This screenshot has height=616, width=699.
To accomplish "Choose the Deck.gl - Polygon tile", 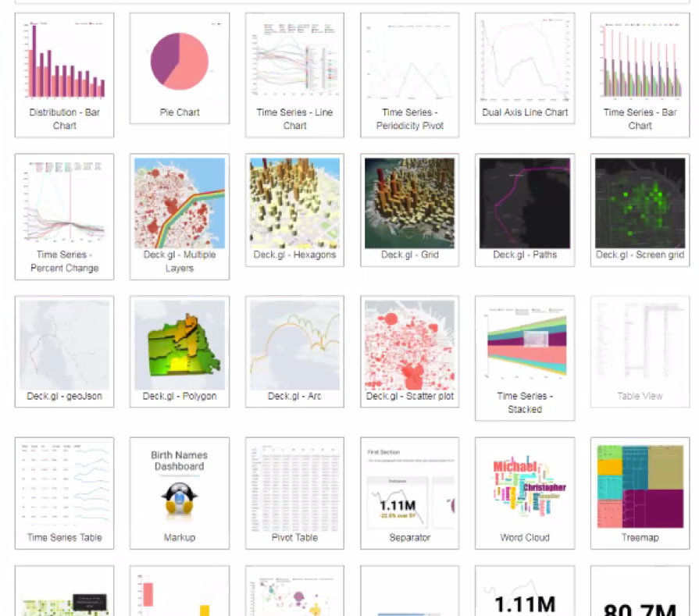I will pos(180,351).
